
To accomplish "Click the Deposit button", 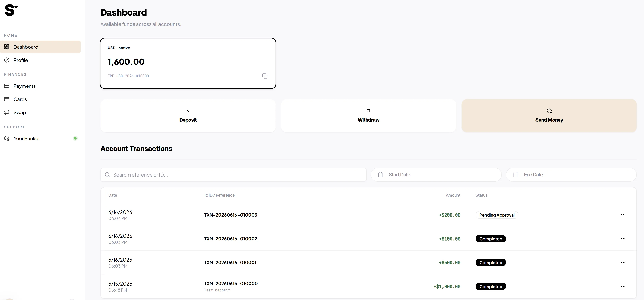I will [188, 116].
